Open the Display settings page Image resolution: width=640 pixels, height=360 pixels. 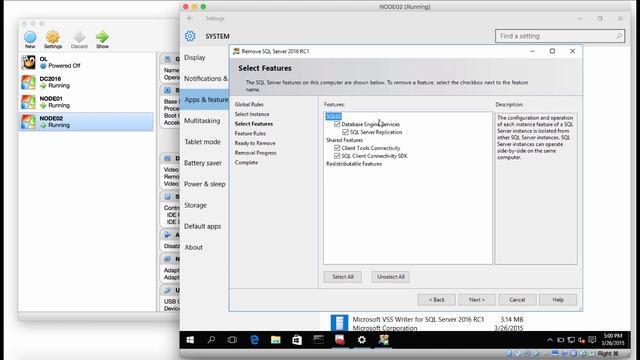tap(195, 58)
